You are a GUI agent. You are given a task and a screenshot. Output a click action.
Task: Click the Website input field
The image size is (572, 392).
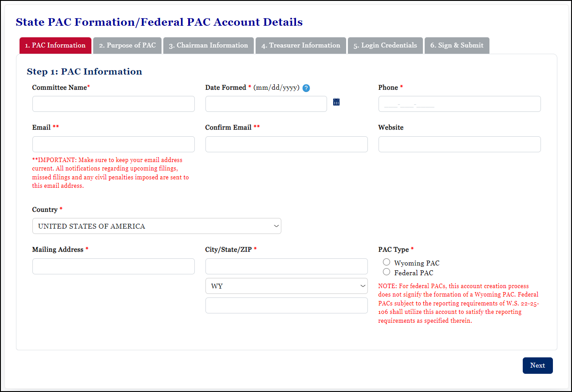coord(459,144)
